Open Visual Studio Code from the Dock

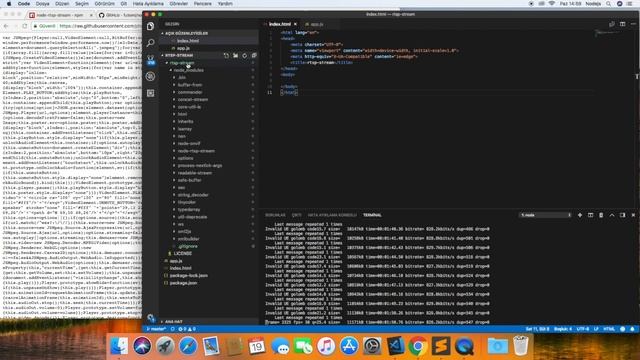[x=395, y=347]
